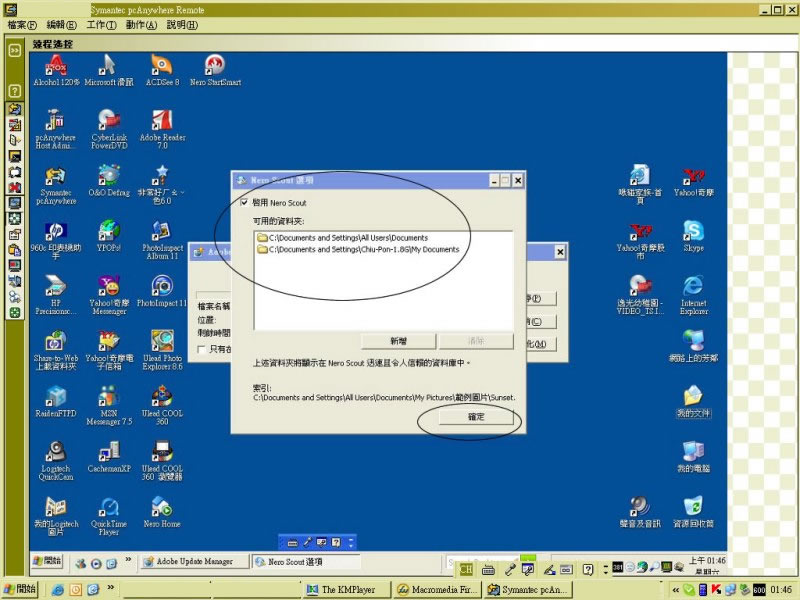The width and height of the screenshot is (800, 600).
Task: Select the 我的電腦 desktop icon
Action: [x=693, y=456]
